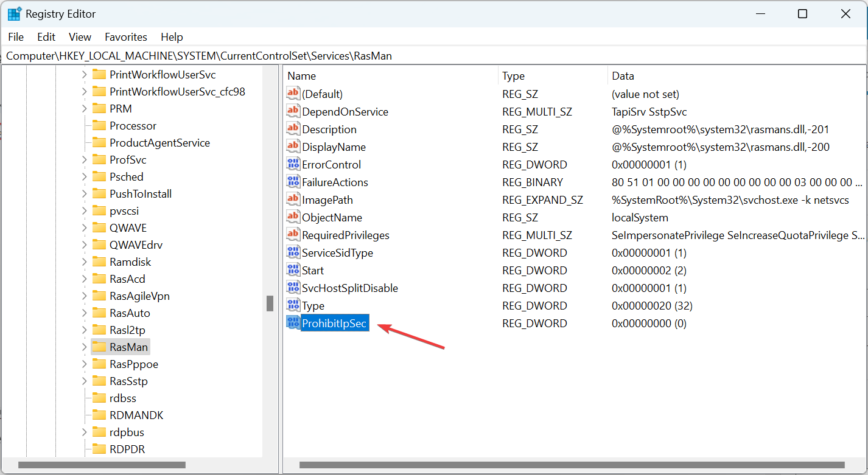Viewport: 868px width, 475px height.
Task: Click the REG_EXPAND_SZ type cell
Action: coord(542,199)
